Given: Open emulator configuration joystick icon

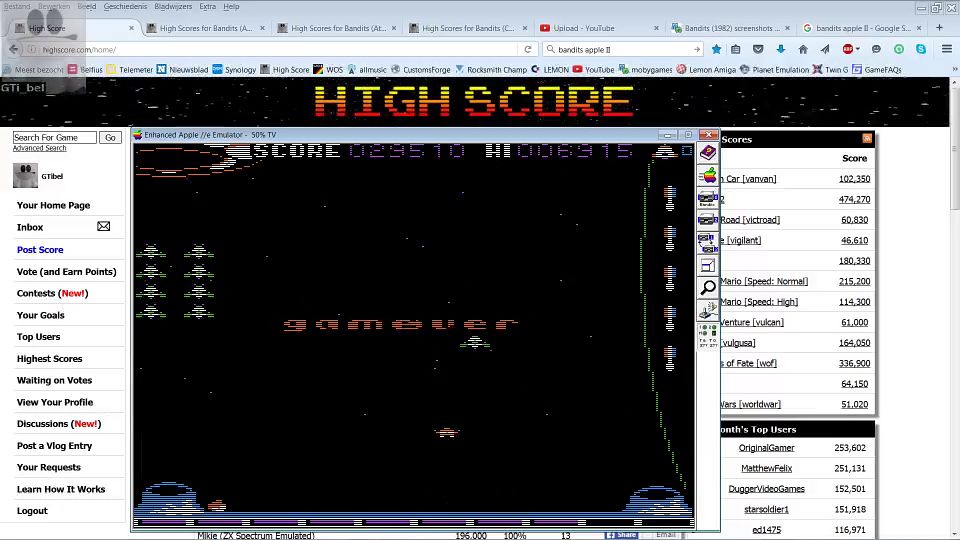Looking at the screenshot, I should click(x=708, y=310).
